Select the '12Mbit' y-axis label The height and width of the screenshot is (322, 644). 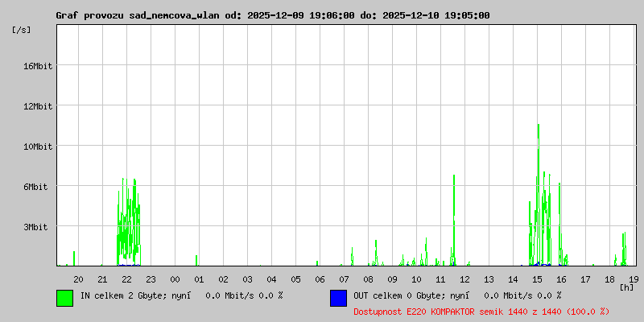coord(38,106)
